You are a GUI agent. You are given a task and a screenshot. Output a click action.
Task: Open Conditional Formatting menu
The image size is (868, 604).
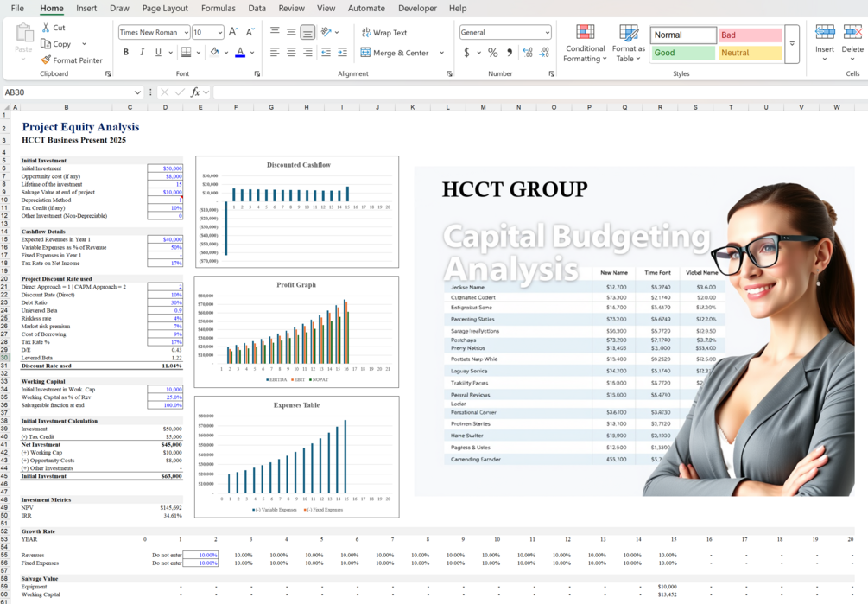[585, 43]
